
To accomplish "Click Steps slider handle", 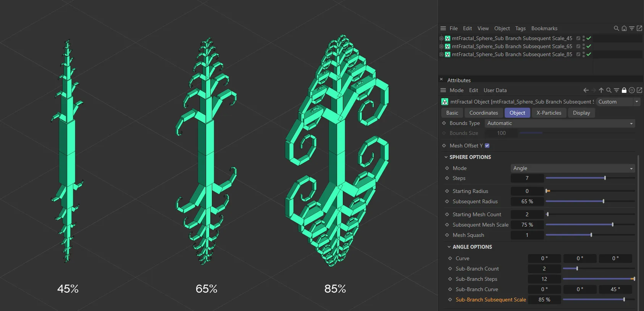I will point(605,178).
